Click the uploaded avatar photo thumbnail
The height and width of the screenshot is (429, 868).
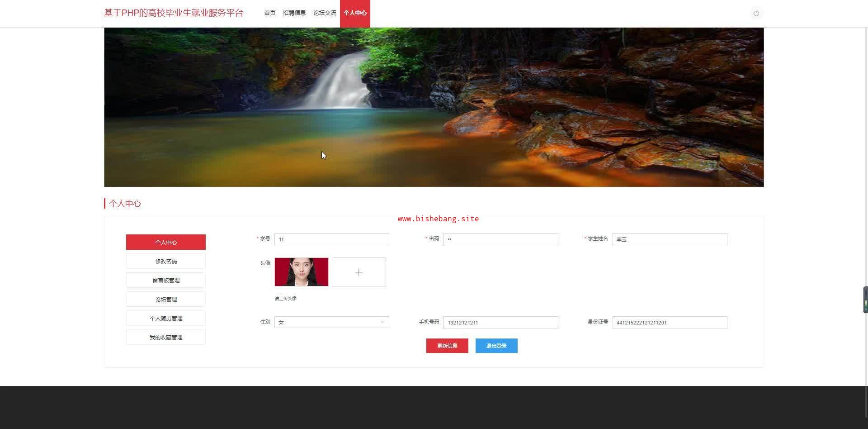pyautogui.click(x=302, y=272)
